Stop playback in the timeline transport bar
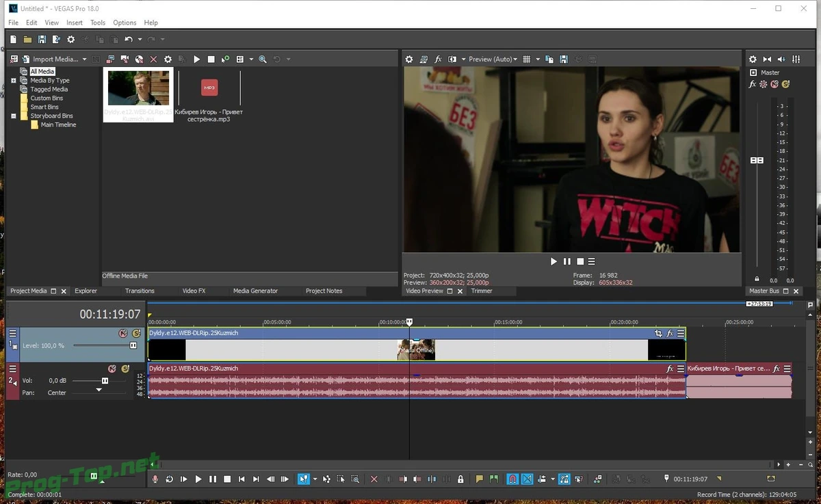 coord(227,479)
